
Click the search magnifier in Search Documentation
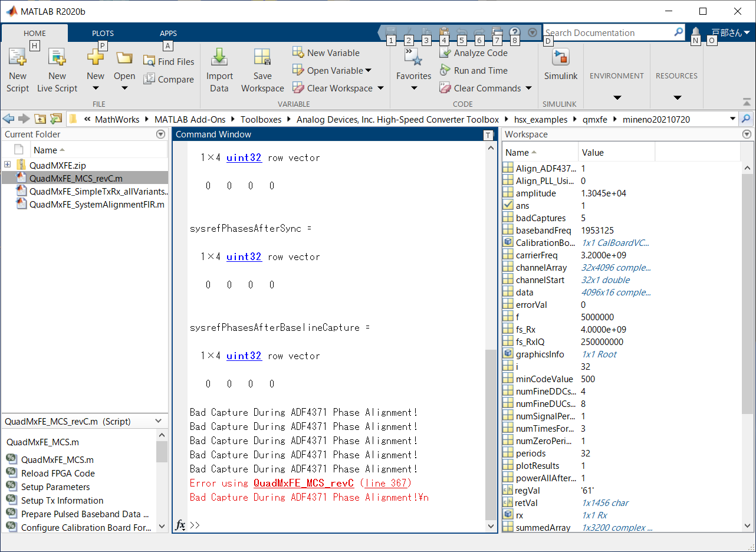click(679, 32)
